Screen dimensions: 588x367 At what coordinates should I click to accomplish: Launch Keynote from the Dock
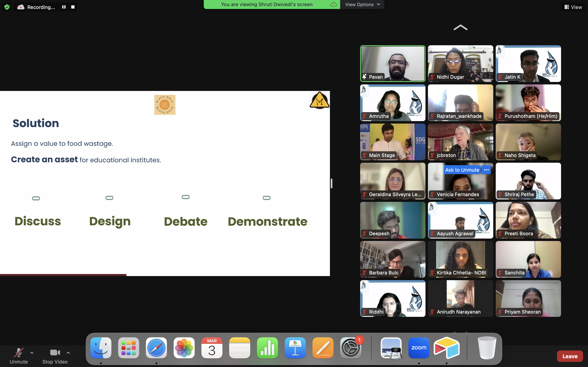coord(295,348)
